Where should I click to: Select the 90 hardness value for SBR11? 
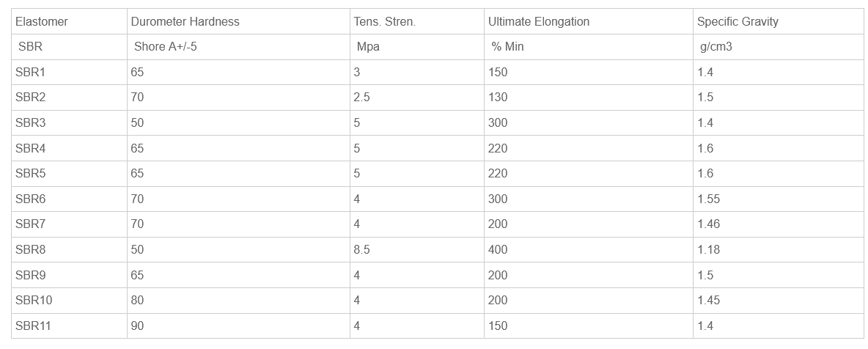tap(137, 326)
